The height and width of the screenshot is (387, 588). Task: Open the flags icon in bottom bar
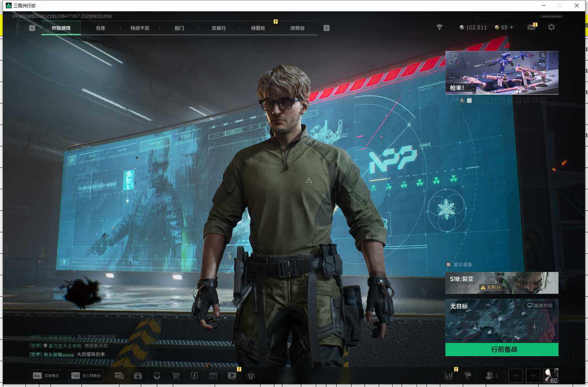[468, 376]
